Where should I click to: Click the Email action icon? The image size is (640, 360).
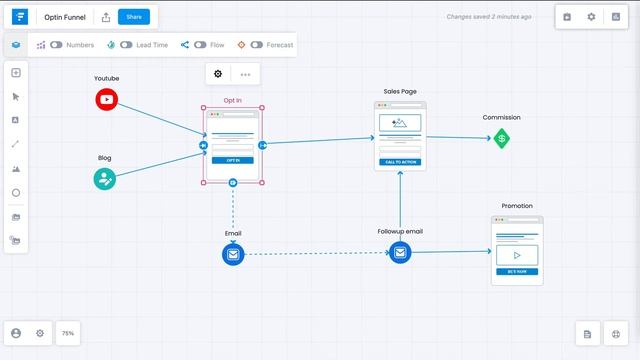pyautogui.click(x=233, y=254)
